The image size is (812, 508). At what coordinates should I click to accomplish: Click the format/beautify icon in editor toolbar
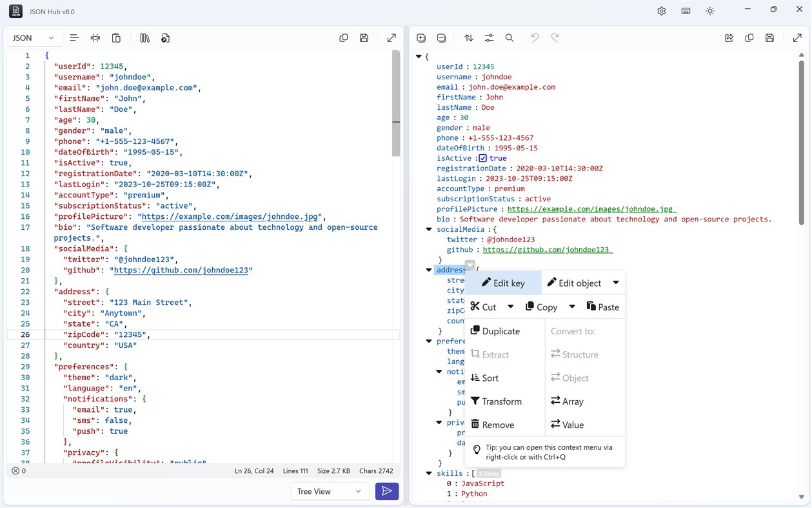click(74, 38)
